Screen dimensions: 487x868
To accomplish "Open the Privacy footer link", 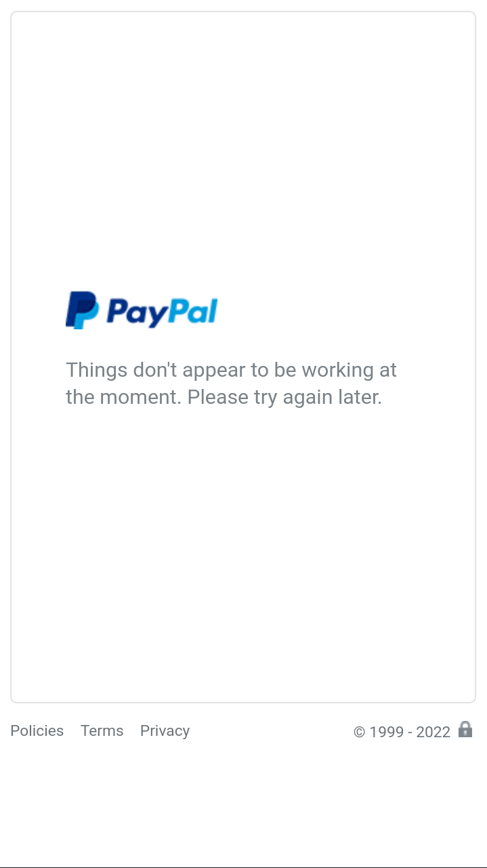I will [165, 731].
